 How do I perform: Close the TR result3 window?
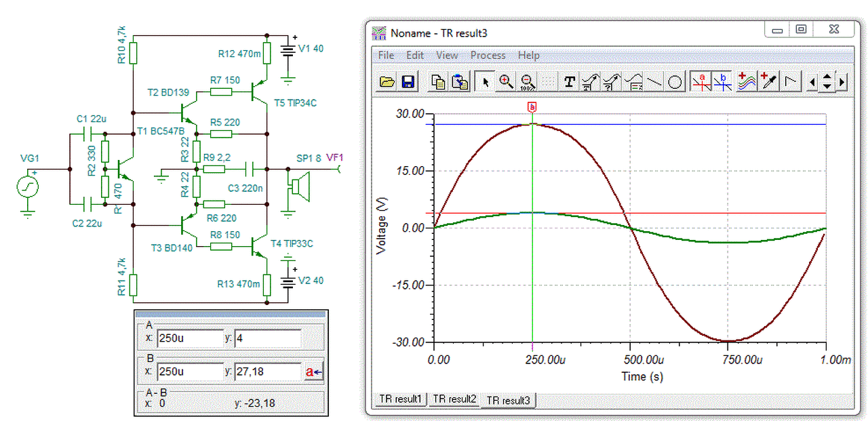coord(833,29)
